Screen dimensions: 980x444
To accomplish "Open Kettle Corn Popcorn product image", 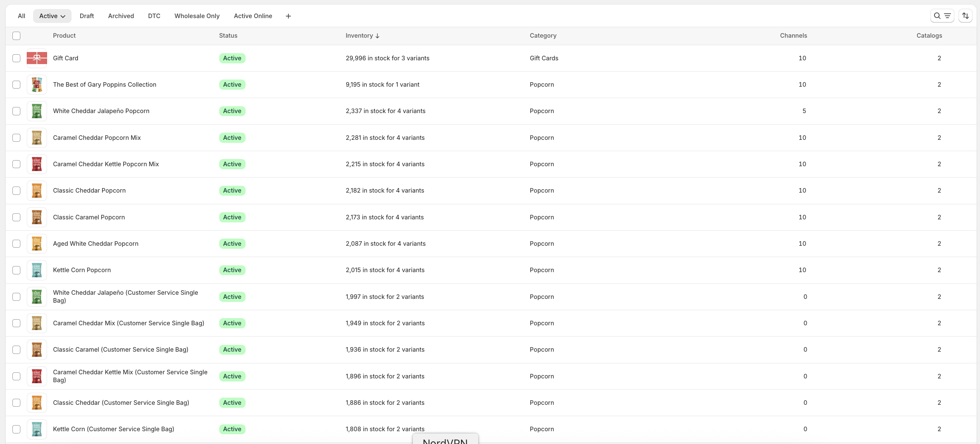I will (x=37, y=270).
